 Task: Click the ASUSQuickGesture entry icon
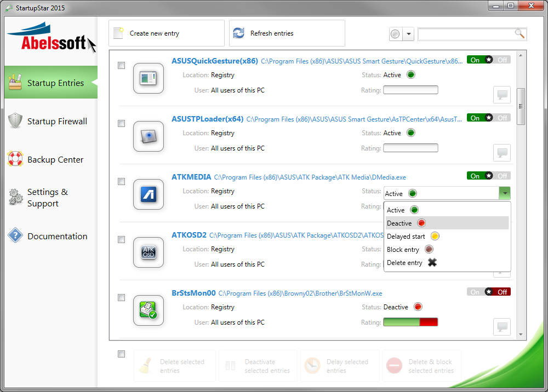(149, 78)
